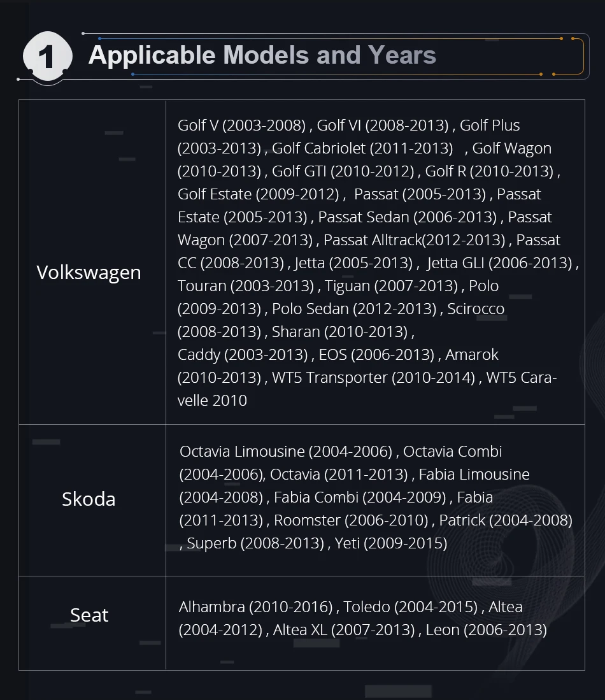The width and height of the screenshot is (605, 700).
Task: Click Roomster (2006-2010) entry
Action: point(351,520)
